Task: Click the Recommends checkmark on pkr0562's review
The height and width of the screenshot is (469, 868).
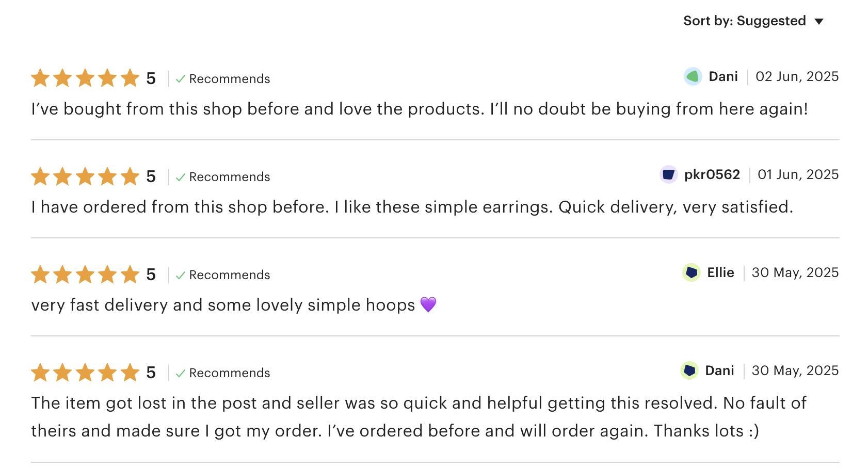Action: point(180,177)
